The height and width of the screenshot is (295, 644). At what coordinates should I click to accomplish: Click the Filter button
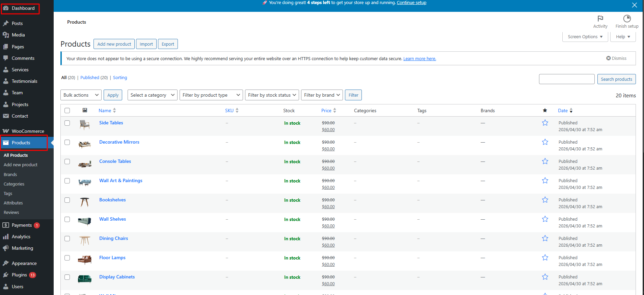pyautogui.click(x=353, y=95)
